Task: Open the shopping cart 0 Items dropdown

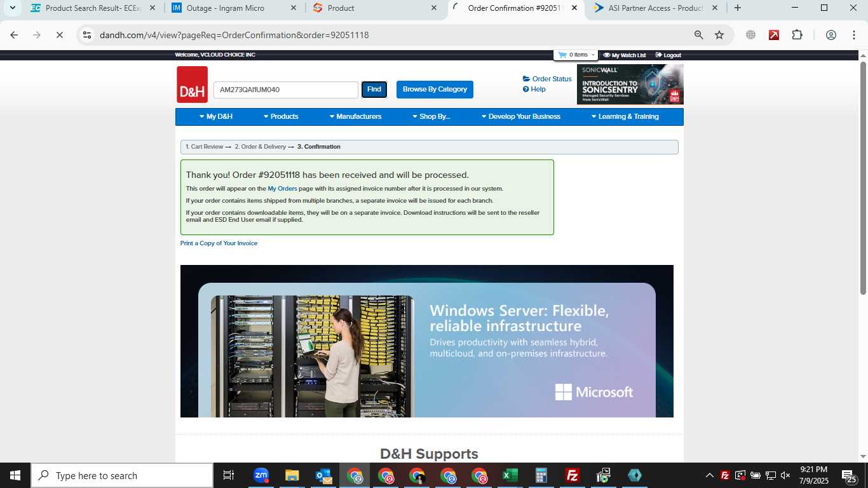Action: (576, 55)
